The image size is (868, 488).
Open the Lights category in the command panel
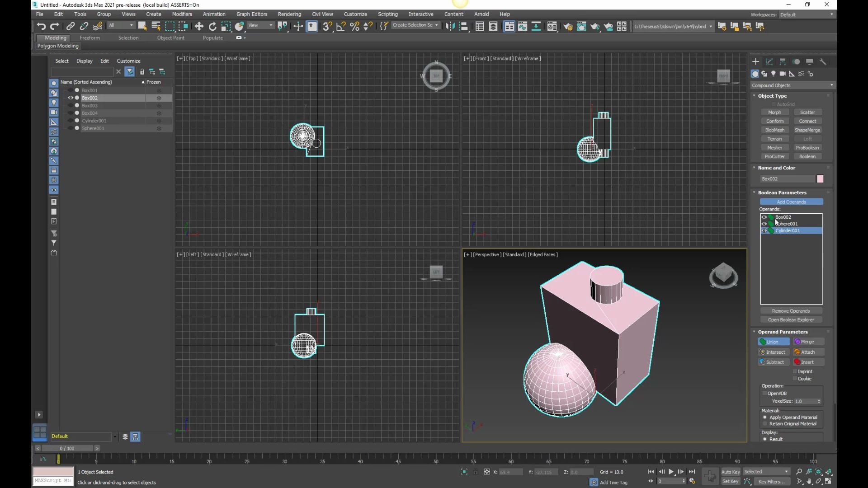tap(774, 74)
